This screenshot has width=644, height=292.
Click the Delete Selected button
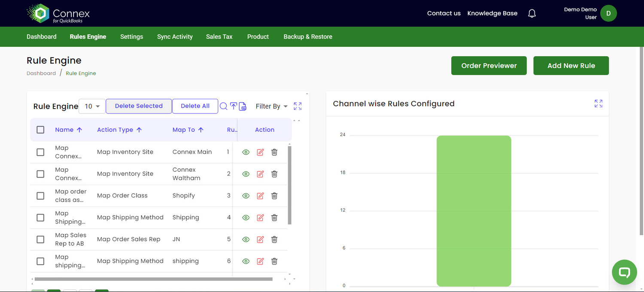click(139, 106)
